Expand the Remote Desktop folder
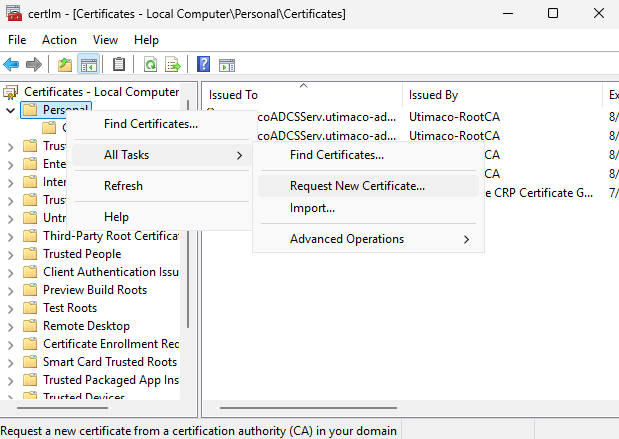The image size is (619, 439). click(11, 326)
